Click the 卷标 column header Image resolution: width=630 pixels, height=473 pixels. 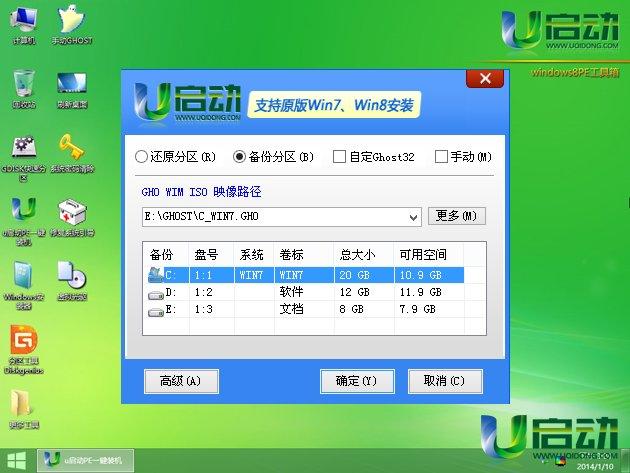304,254
